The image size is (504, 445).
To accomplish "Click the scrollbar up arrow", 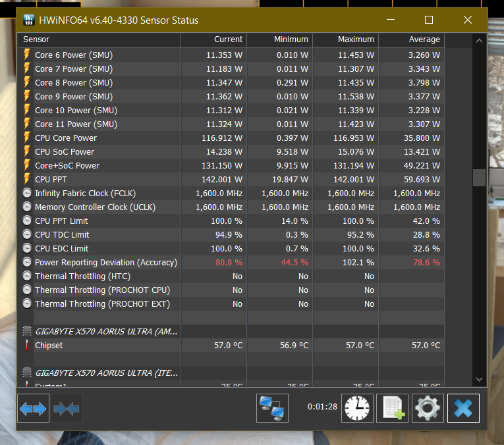I will [x=479, y=41].
